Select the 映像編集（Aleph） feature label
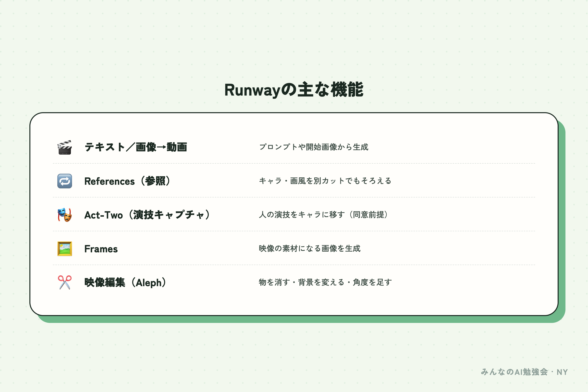588x392 pixels. click(x=125, y=282)
